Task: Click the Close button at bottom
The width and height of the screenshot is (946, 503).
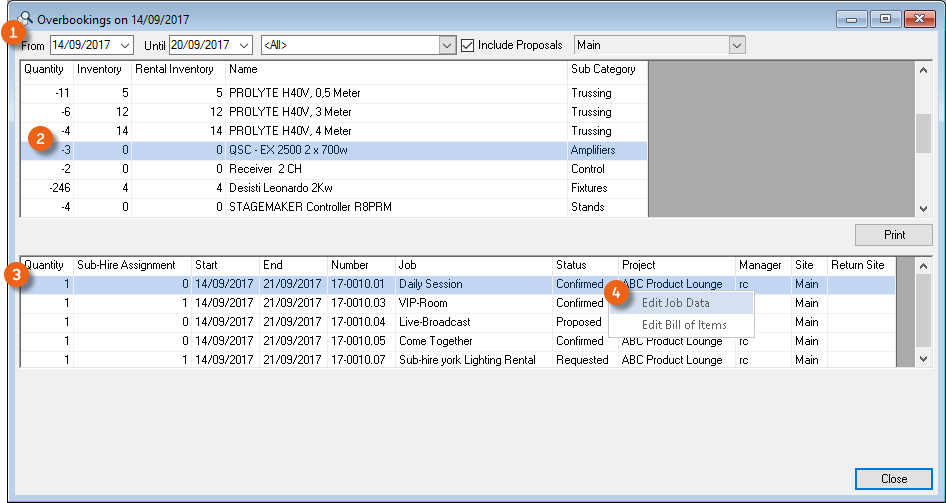Action: (893, 479)
